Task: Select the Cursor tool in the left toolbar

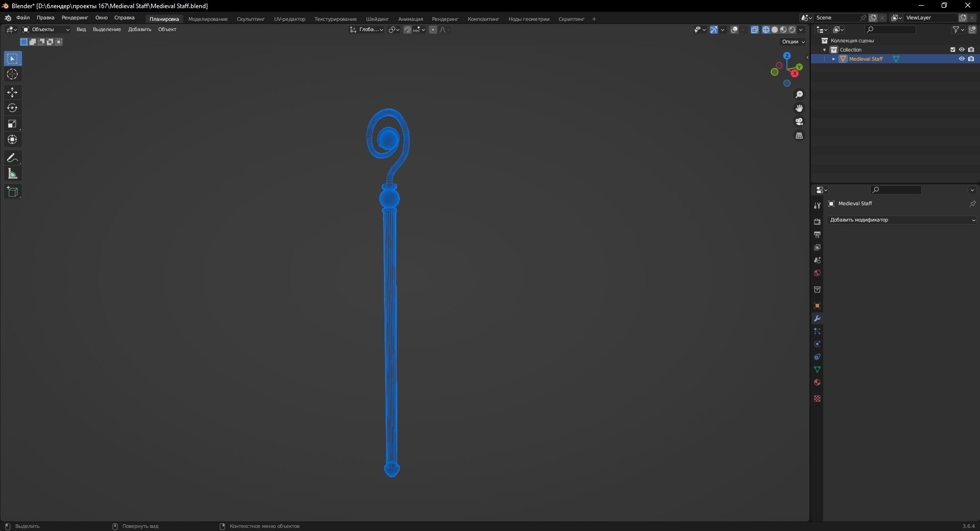Action: (x=12, y=75)
